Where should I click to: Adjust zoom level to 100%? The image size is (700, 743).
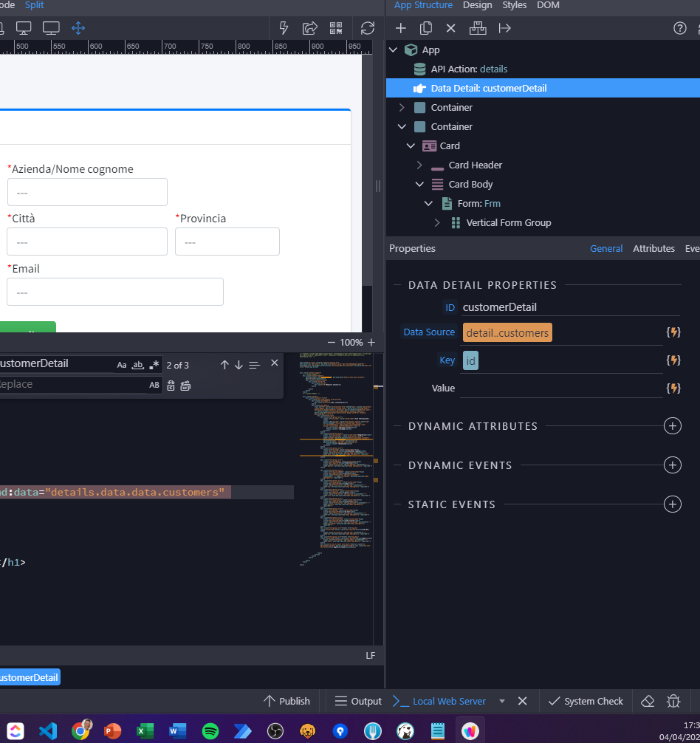(351, 342)
